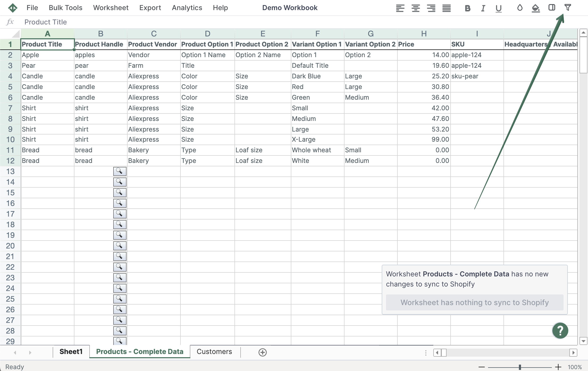Toggle Bold formatting
This screenshot has height=371, width=588.
click(x=468, y=8)
